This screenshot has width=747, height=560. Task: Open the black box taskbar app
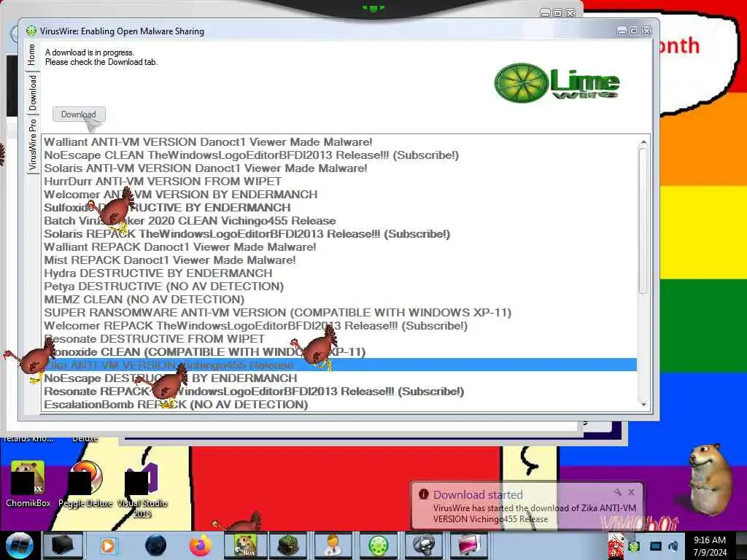63,545
